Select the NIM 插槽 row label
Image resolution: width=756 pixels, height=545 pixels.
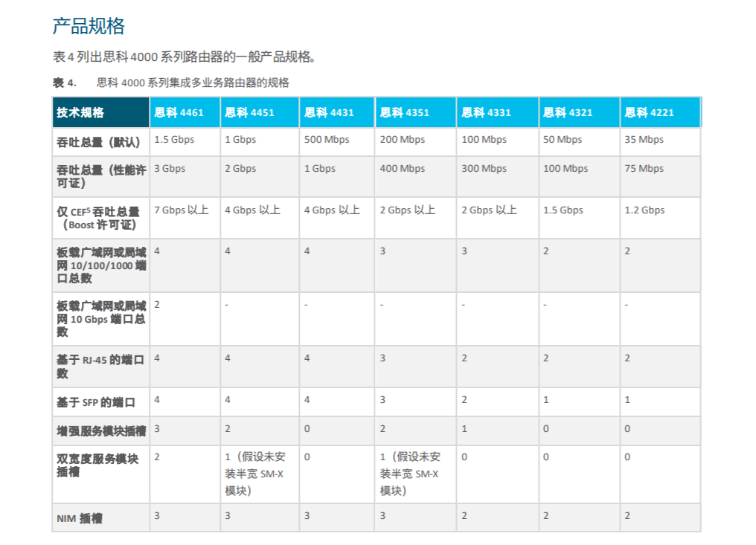[80, 518]
